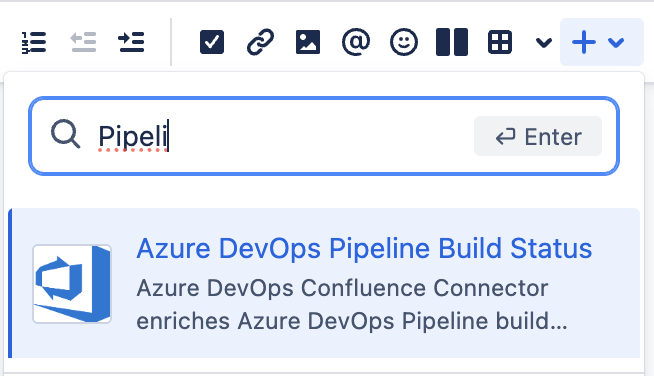654x376 pixels.
Task: Click the Enter hint button
Action: pyautogui.click(x=538, y=136)
